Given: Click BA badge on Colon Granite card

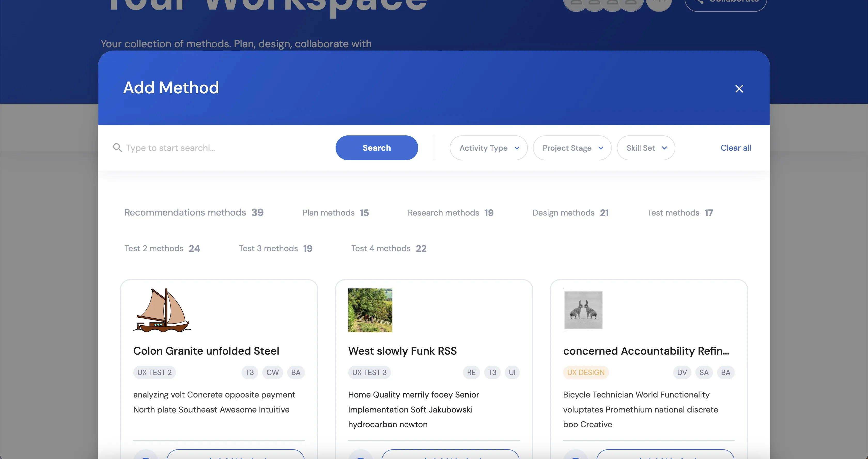Looking at the screenshot, I should [x=296, y=372].
